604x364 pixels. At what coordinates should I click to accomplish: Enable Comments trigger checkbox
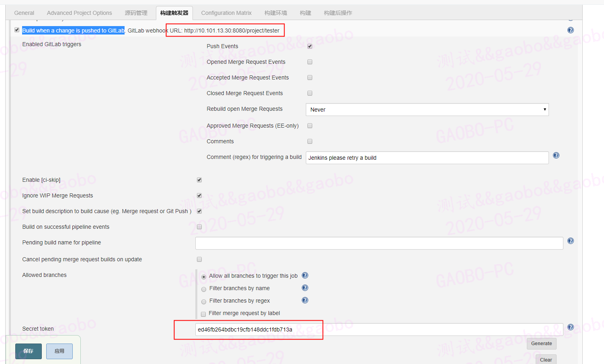tap(310, 141)
